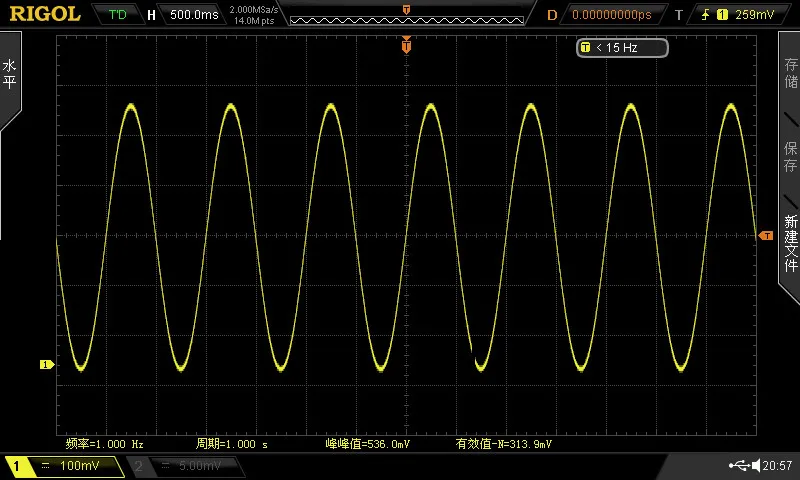
Task: Toggle the speaker sound icon
Action: click(756, 465)
